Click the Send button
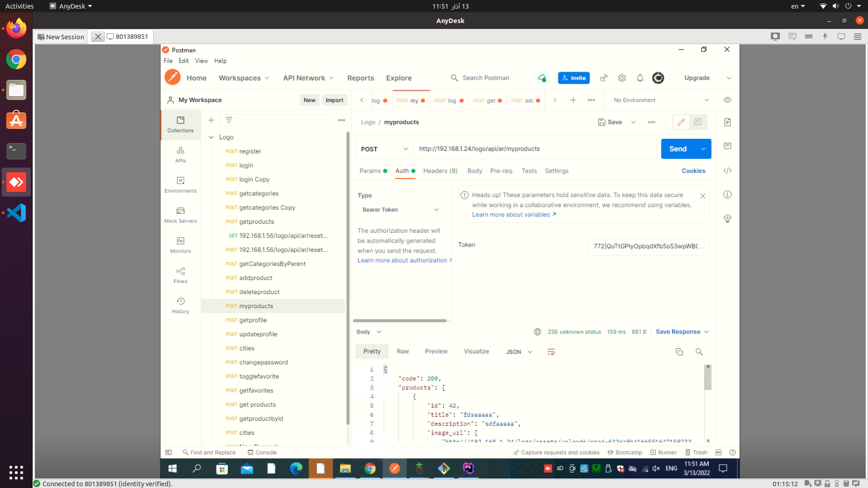 pos(678,149)
